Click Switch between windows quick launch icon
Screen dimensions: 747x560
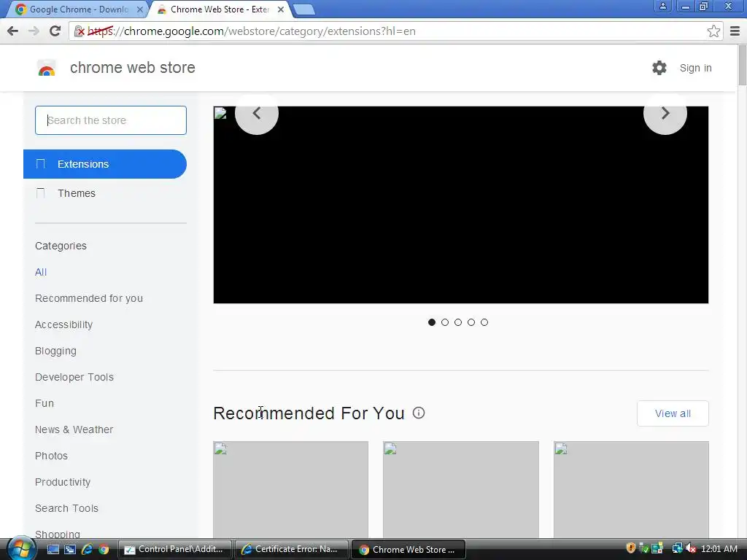(70, 550)
